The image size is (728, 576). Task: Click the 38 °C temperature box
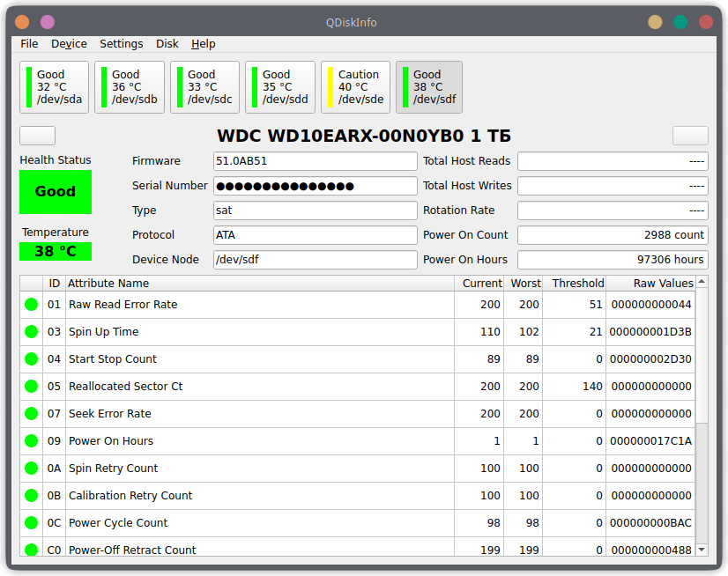click(x=56, y=251)
